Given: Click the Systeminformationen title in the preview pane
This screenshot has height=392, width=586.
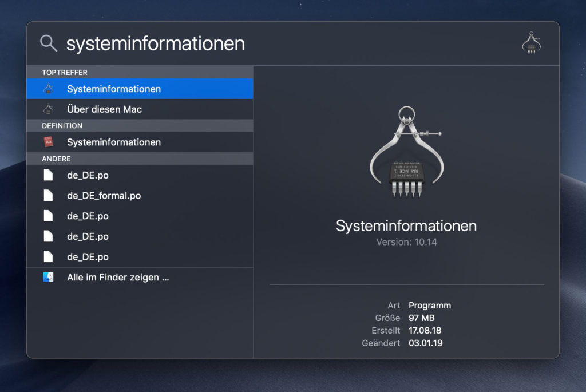Looking at the screenshot, I should [x=406, y=226].
